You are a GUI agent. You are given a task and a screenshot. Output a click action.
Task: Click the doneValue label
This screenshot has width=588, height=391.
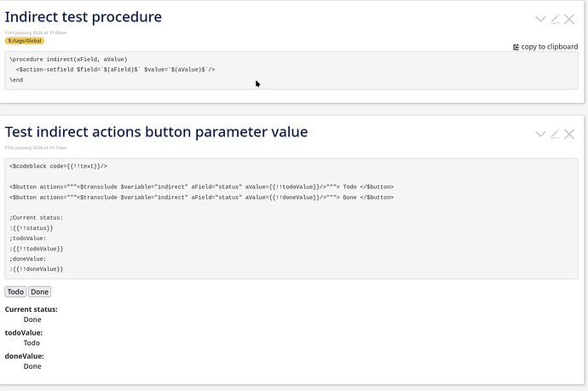pos(24,356)
